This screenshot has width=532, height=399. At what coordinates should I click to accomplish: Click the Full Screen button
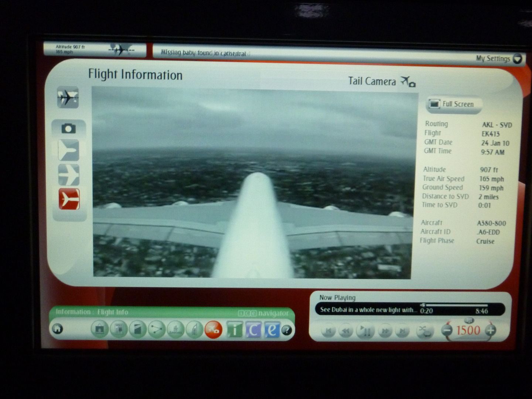pos(455,104)
